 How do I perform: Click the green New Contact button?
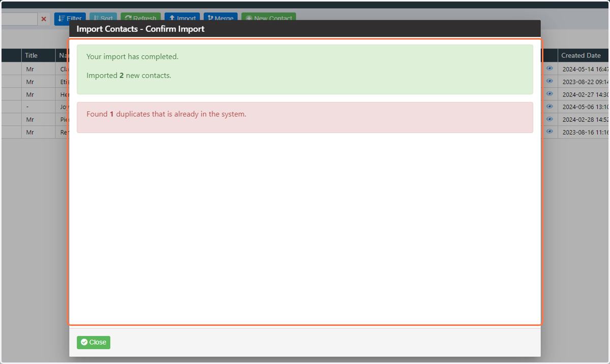pyautogui.click(x=268, y=19)
